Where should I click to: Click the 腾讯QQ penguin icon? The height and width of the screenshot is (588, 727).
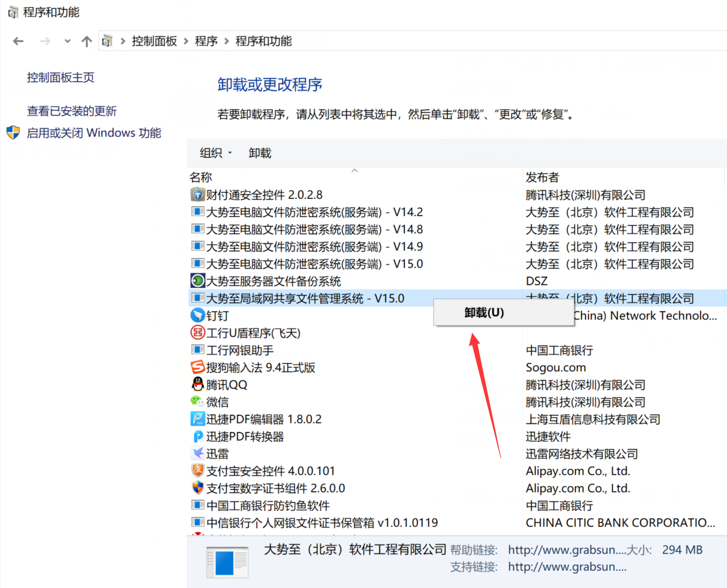[x=198, y=384]
